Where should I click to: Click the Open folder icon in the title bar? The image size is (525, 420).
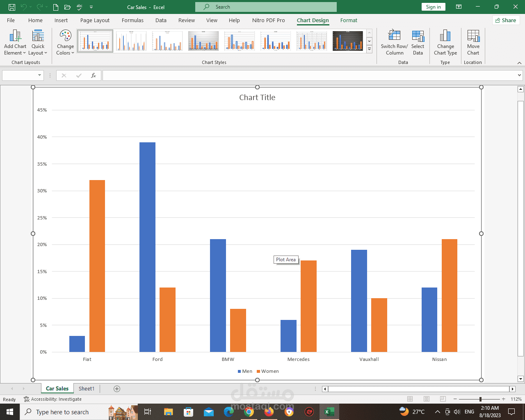(x=68, y=7)
